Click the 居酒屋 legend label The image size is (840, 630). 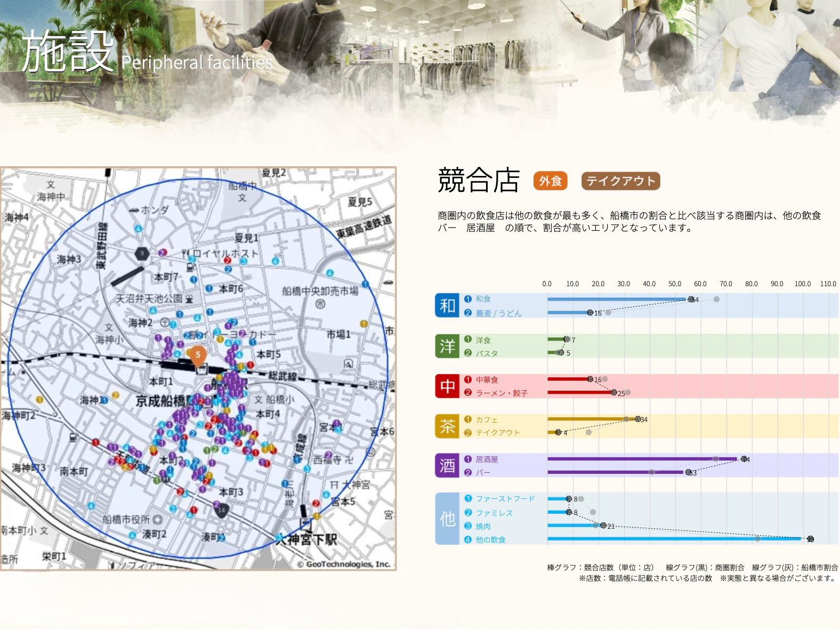[x=486, y=459]
